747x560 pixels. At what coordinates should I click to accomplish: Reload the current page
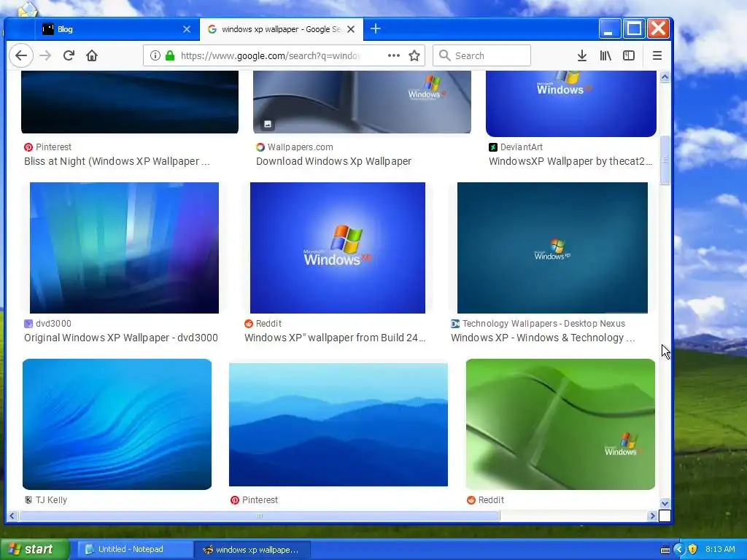click(69, 55)
